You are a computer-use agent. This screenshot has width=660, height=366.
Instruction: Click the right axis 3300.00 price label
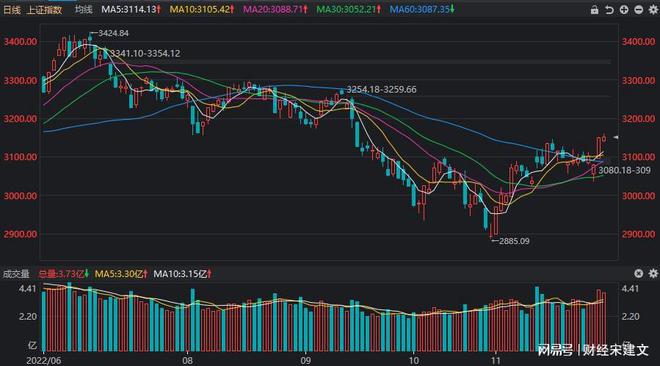click(639, 80)
